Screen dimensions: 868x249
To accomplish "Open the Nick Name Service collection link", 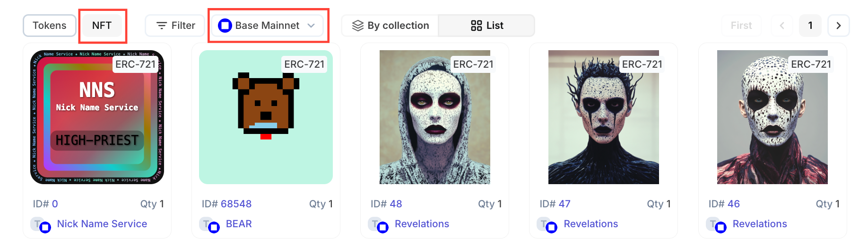I will click(102, 224).
